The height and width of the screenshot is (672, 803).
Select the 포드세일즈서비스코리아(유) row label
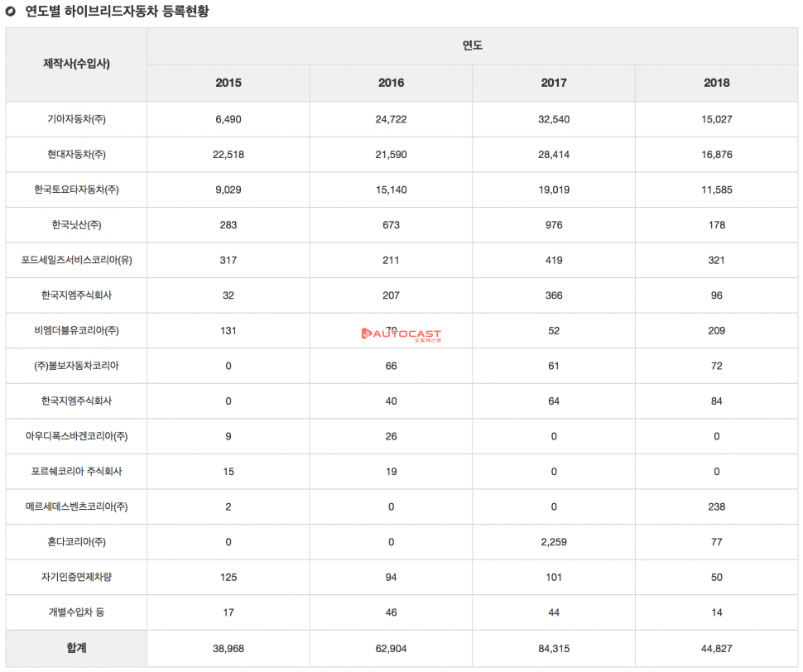(77, 260)
